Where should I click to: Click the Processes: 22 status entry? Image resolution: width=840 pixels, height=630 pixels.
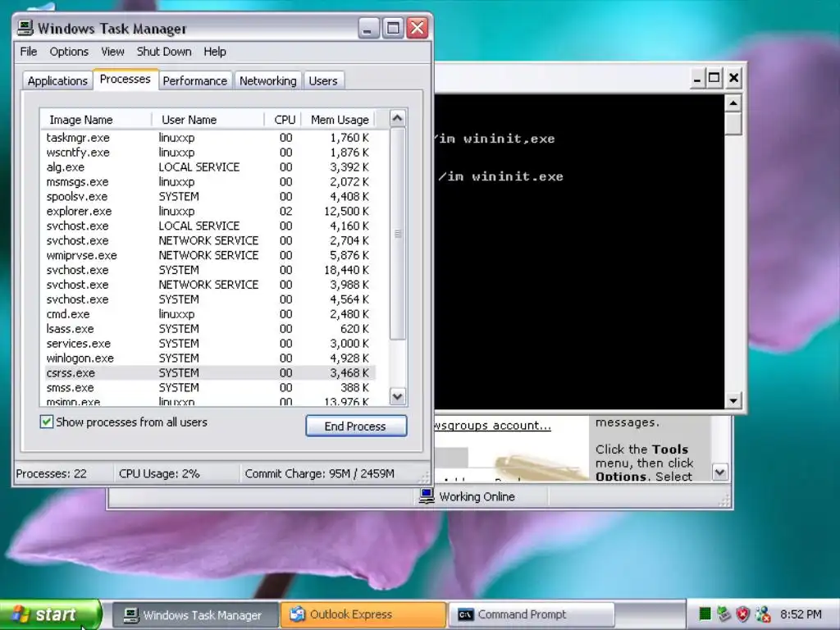[52, 473]
